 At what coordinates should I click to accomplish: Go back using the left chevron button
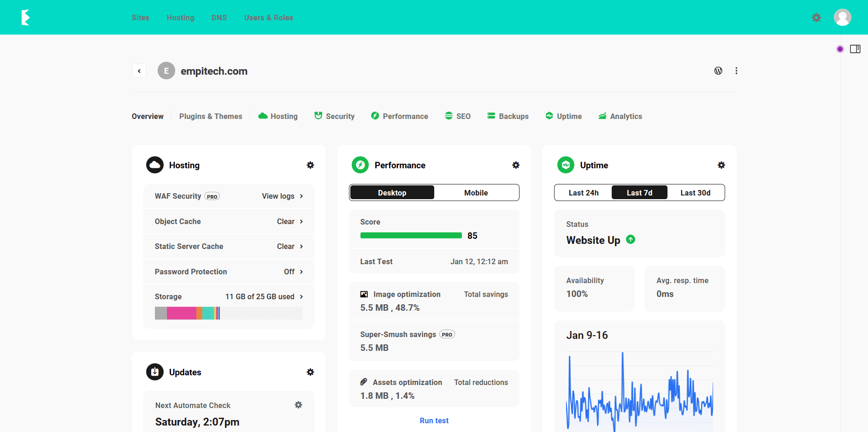(139, 71)
